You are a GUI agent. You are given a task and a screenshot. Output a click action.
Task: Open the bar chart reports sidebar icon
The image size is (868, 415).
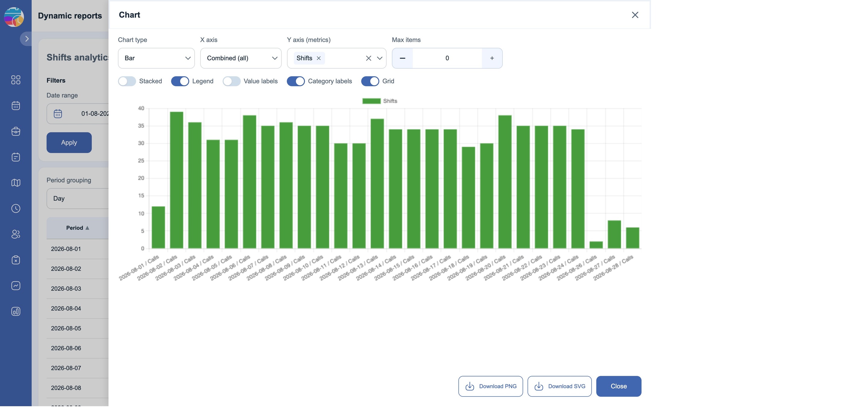point(16,311)
